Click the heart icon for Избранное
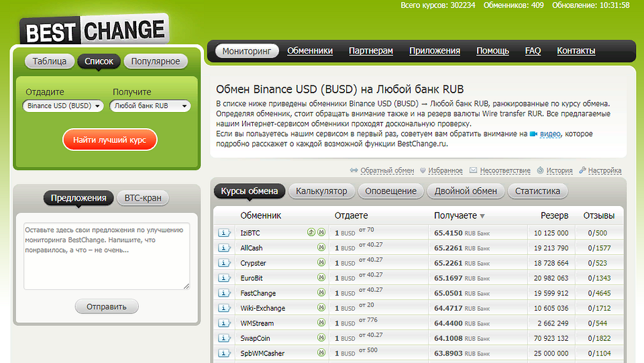 [x=423, y=171]
